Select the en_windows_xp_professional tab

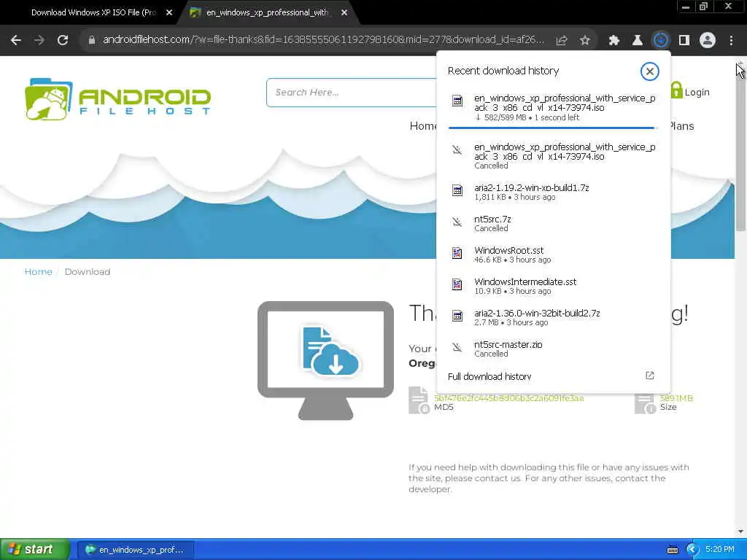pyautogui.click(x=267, y=13)
